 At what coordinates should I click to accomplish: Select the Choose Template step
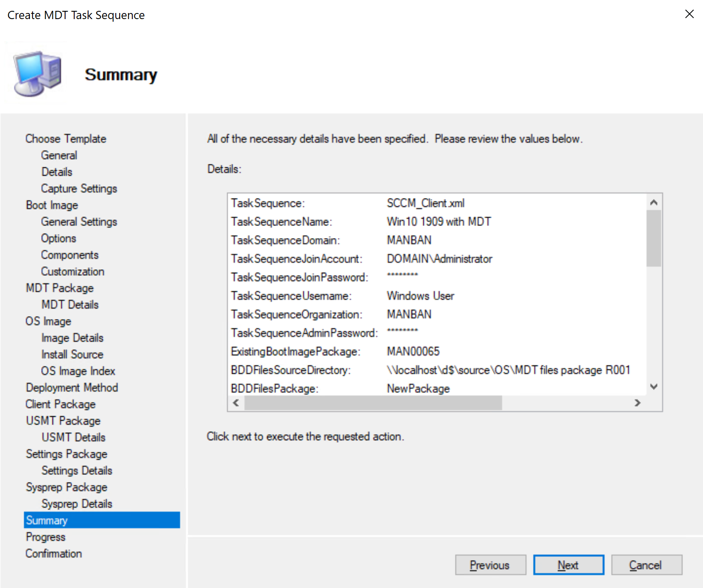pyautogui.click(x=65, y=138)
